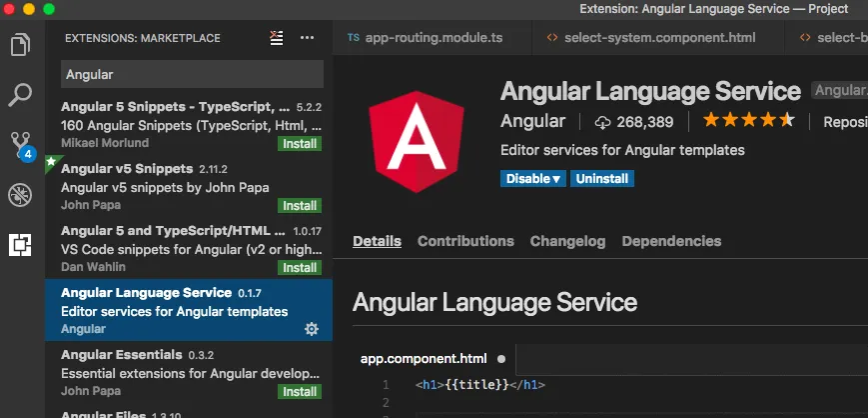The image size is (868, 418).
Task: Click the star rating display
Action: click(x=748, y=120)
